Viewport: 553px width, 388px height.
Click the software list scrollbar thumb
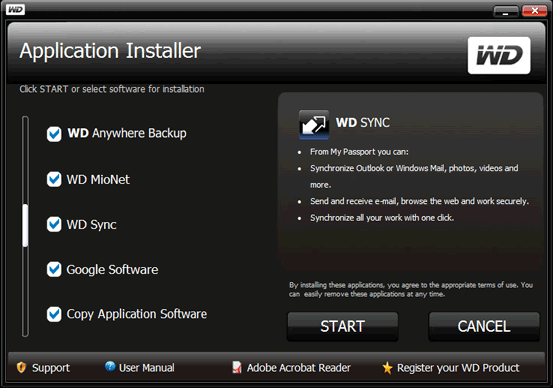(25, 225)
